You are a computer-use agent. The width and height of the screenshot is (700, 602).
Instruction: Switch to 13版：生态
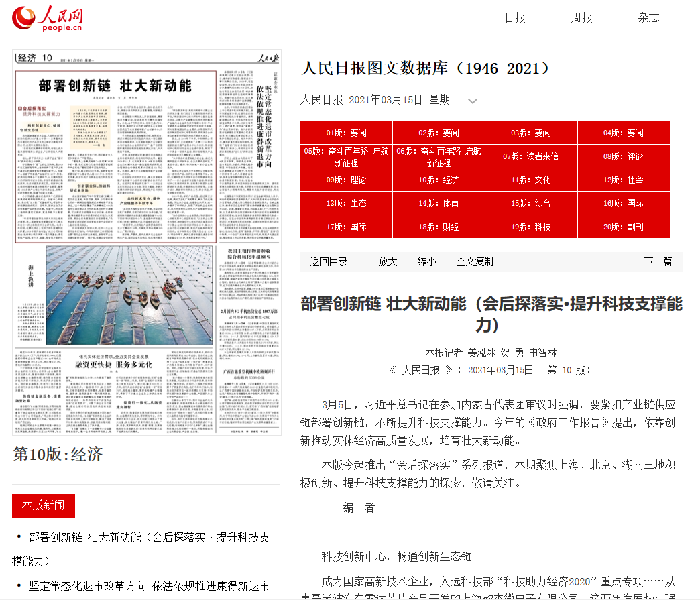pyautogui.click(x=346, y=204)
